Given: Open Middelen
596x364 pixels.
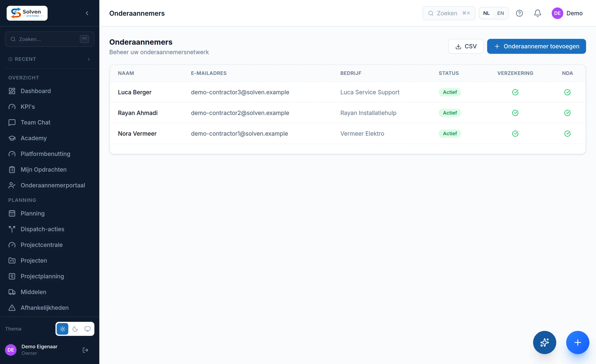Looking at the screenshot, I should tap(50, 292).
